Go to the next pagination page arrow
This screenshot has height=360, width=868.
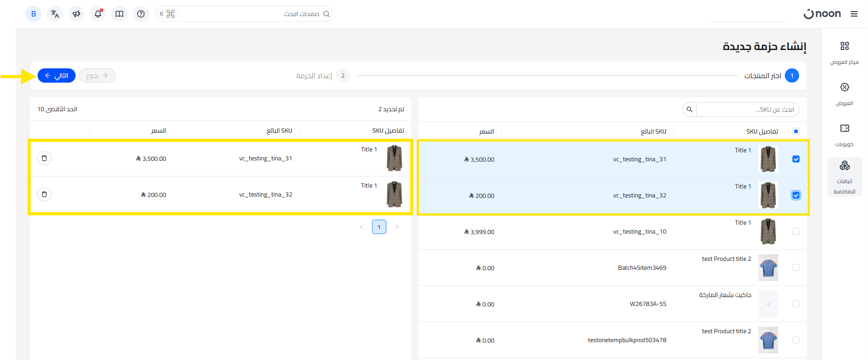397,227
